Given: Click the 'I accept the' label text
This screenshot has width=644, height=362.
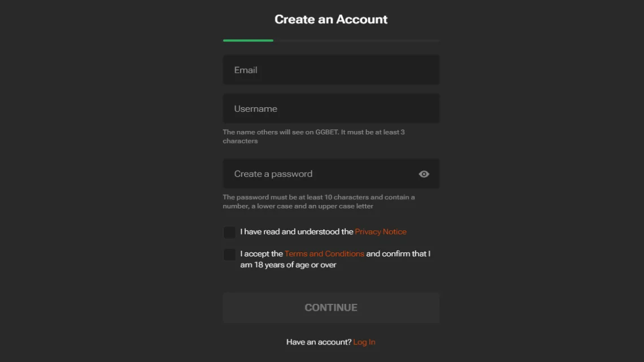Looking at the screenshot, I should pos(262,254).
